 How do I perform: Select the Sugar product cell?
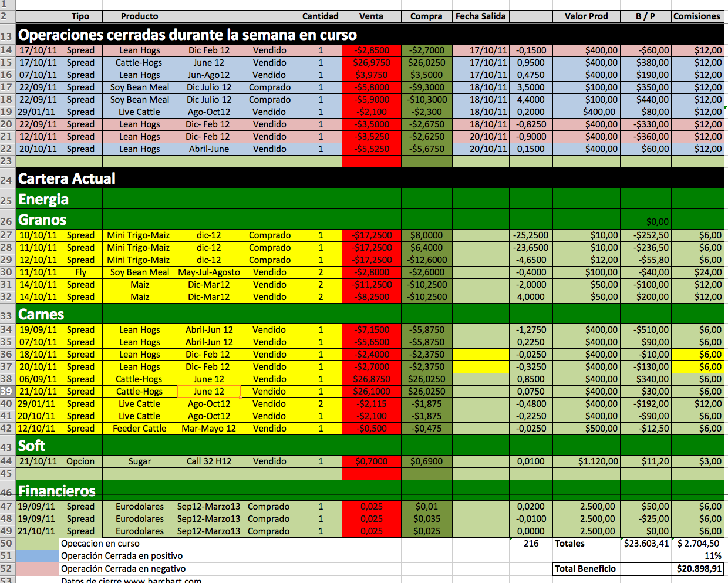(x=140, y=461)
